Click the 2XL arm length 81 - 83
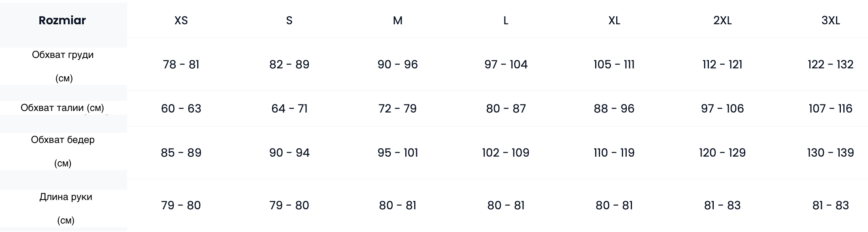Image resolution: width=868 pixels, height=232 pixels. coord(722,205)
